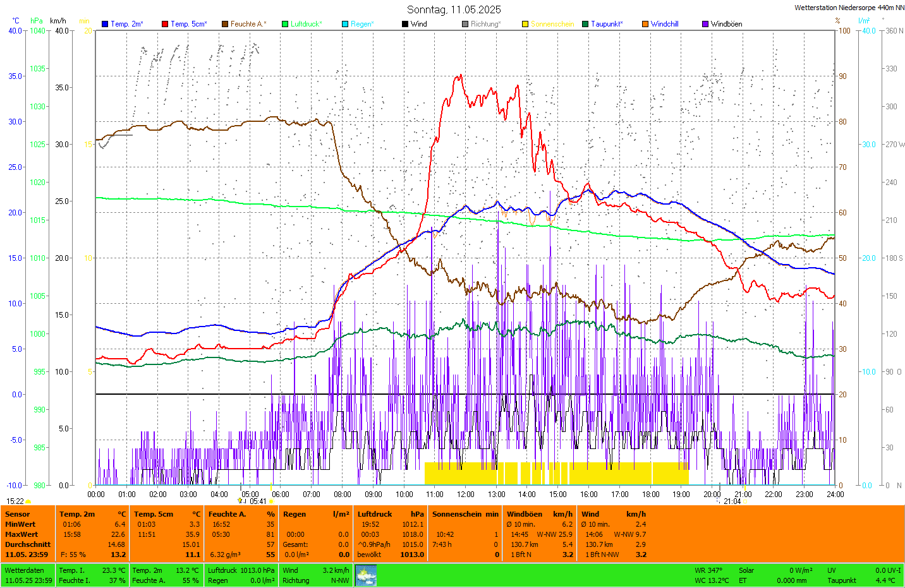Select the cyan Regen legend swatch

pyautogui.click(x=345, y=24)
